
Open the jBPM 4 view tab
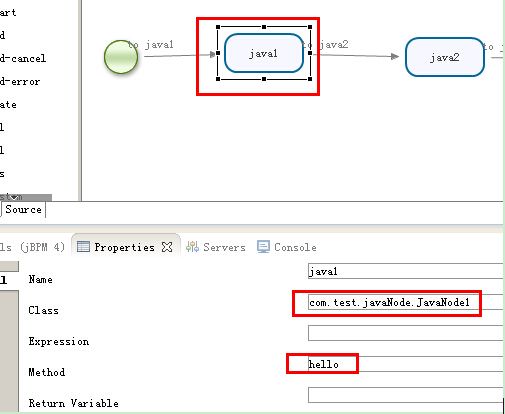32,247
